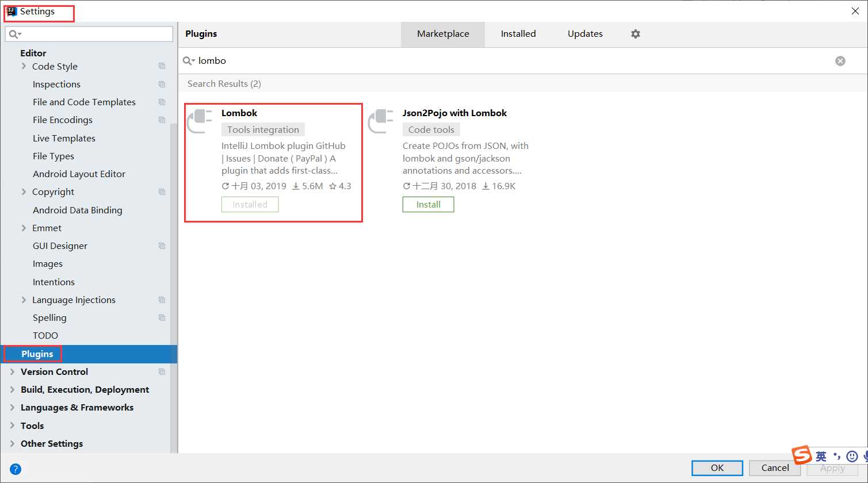Viewport: 868px width, 483px height.
Task: Click the Lombok 5.6M downloads count
Action: coord(308,186)
